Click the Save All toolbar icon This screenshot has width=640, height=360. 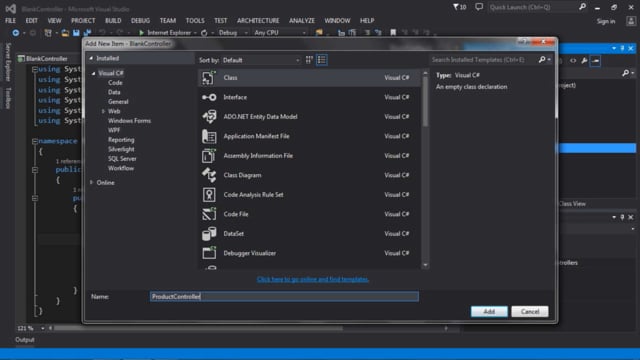[87, 33]
